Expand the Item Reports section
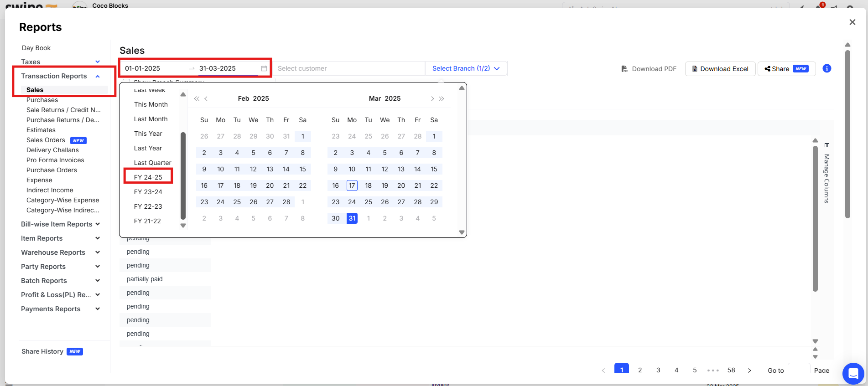This screenshot has width=868, height=386. (x=61, y=238)
